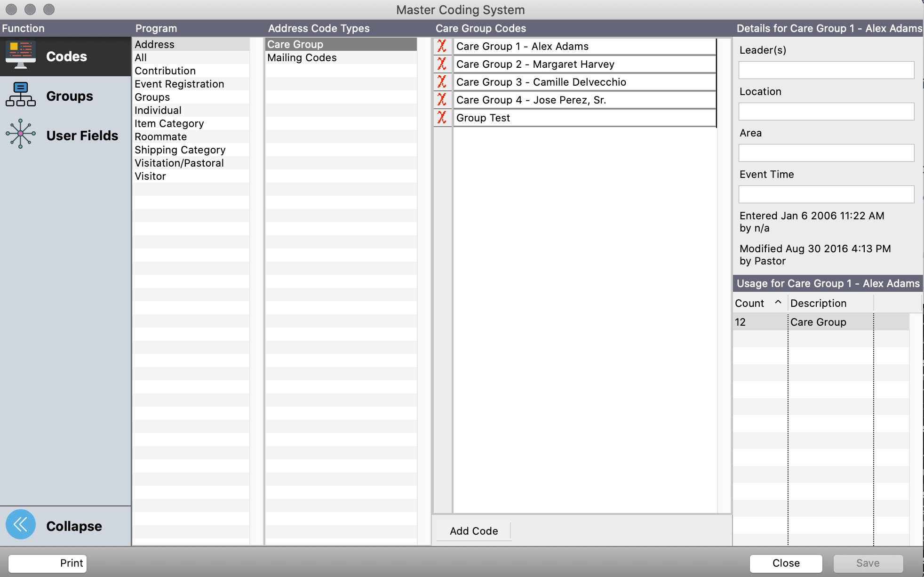
Task: Click the blue Collapse arrows icon
Action: point(21,524)
